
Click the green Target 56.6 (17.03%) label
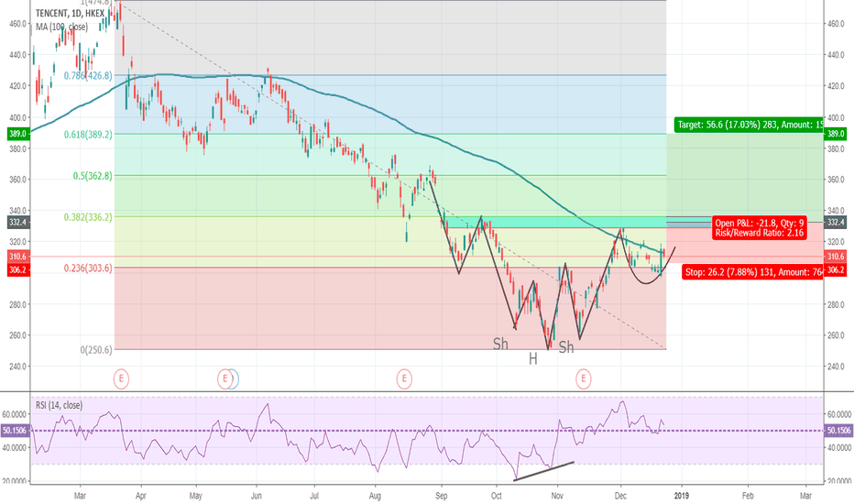pos(749,125)
